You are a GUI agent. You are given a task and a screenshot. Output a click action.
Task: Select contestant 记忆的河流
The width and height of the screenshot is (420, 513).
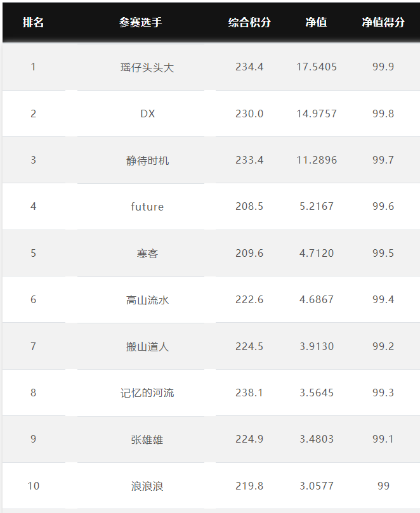(x=147, y=393)
